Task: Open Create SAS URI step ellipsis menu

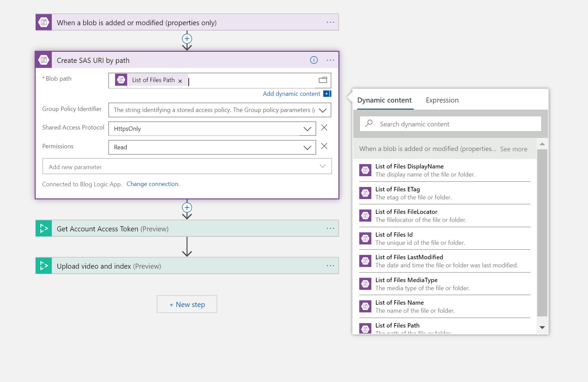Action: click(x=330, y=60)
